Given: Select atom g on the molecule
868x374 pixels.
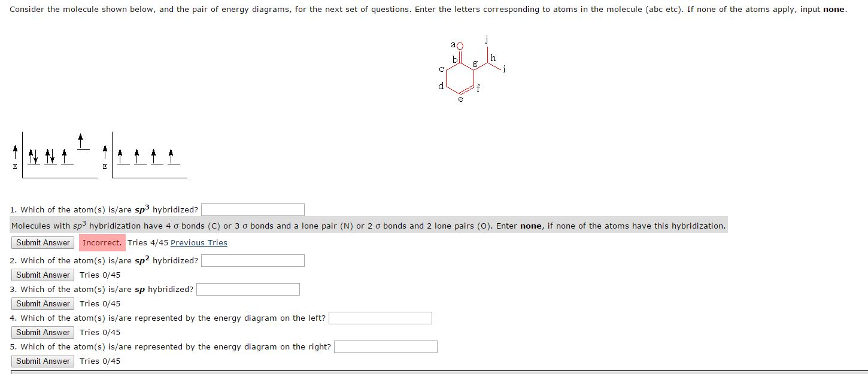Looking at the screenshot, I should [474, 62].
